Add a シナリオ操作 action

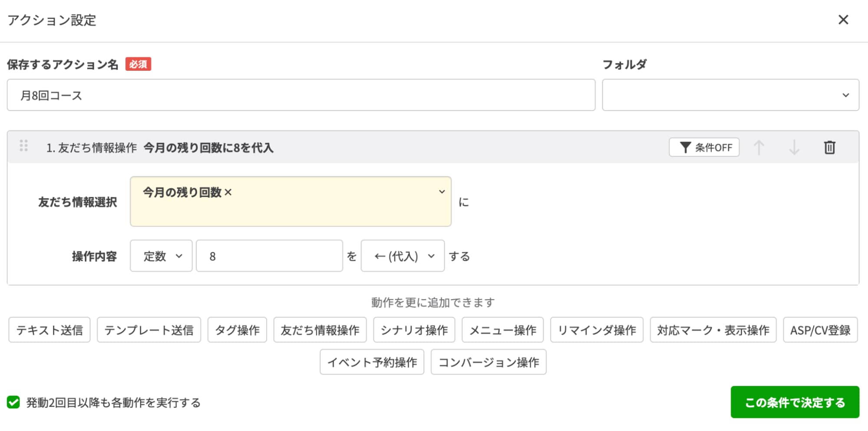coord(414,330)
